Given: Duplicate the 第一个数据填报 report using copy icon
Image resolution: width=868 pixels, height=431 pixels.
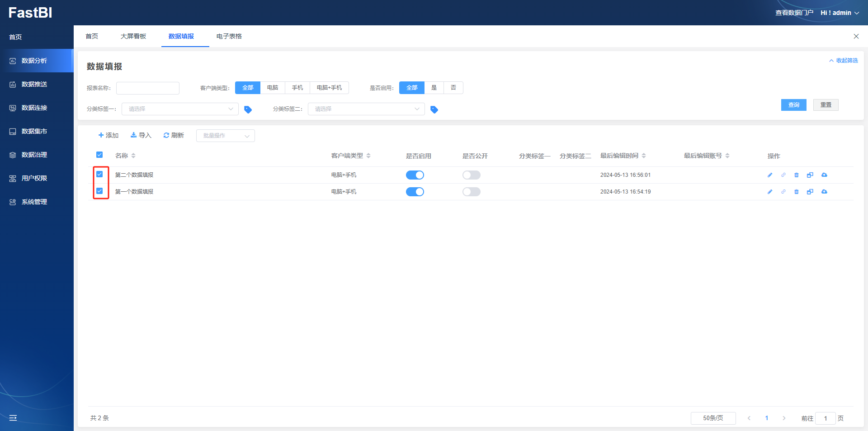Looking at the screenshot, I should click(x=810, y=192).
